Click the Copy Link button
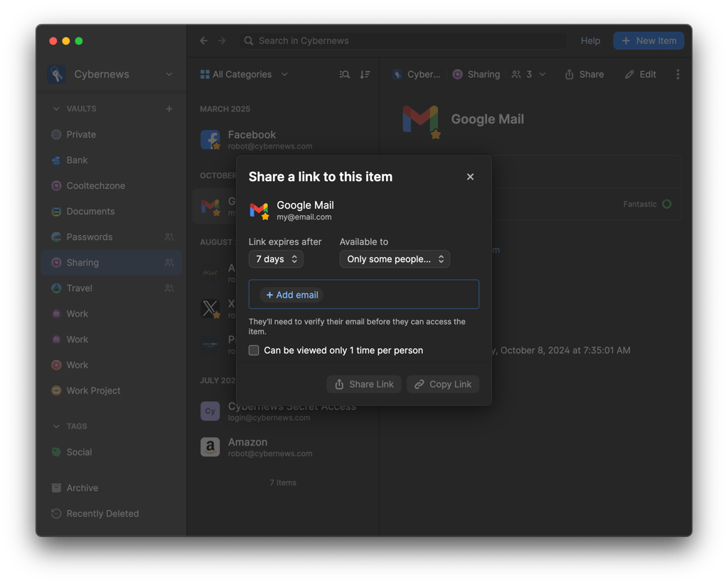Screen dimensions: 728x584 [x=442, y=384]
